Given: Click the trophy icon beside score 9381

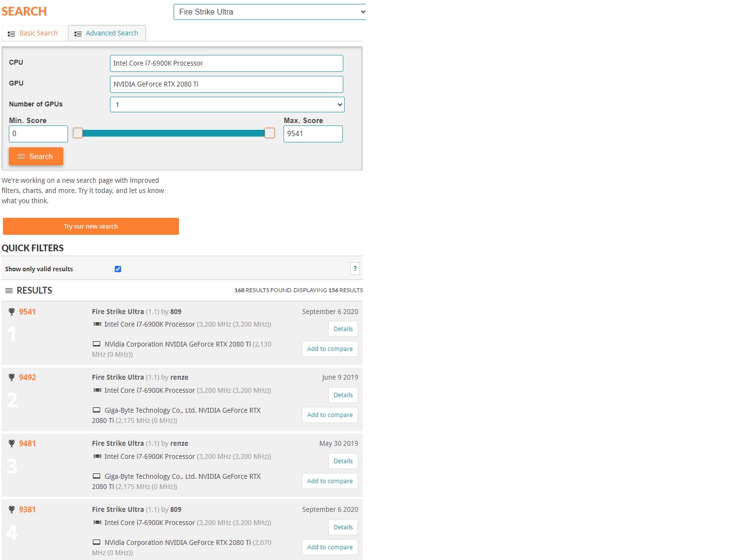Looking at the screenshot, I should [x=12, y=509].
